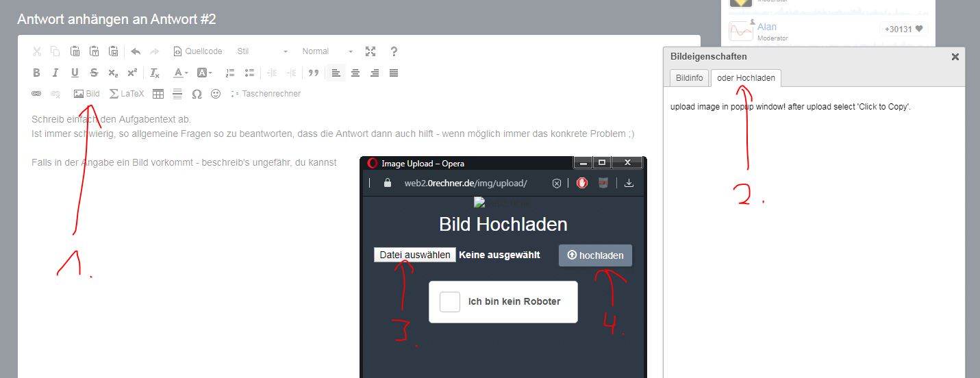Toggle the Quellcode source view

tap(197, 51)
